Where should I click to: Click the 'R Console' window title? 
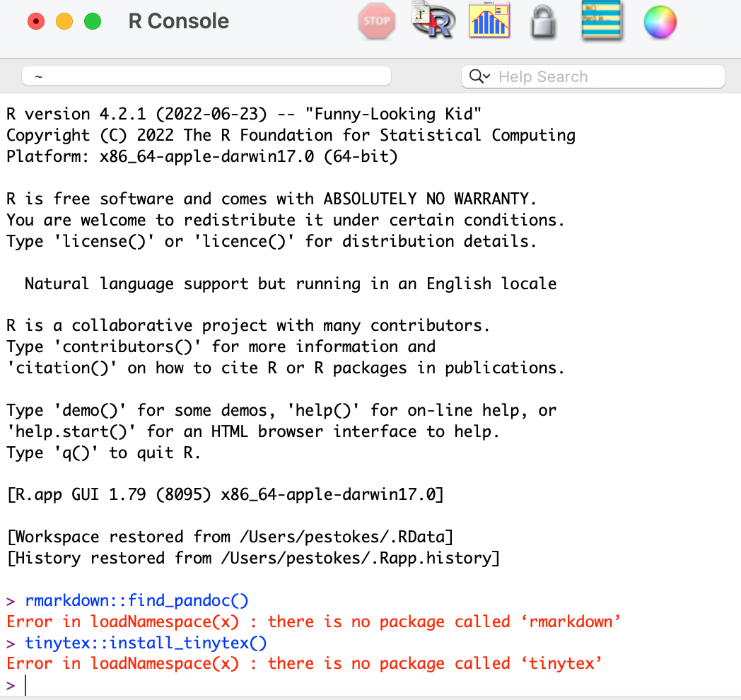179,21
